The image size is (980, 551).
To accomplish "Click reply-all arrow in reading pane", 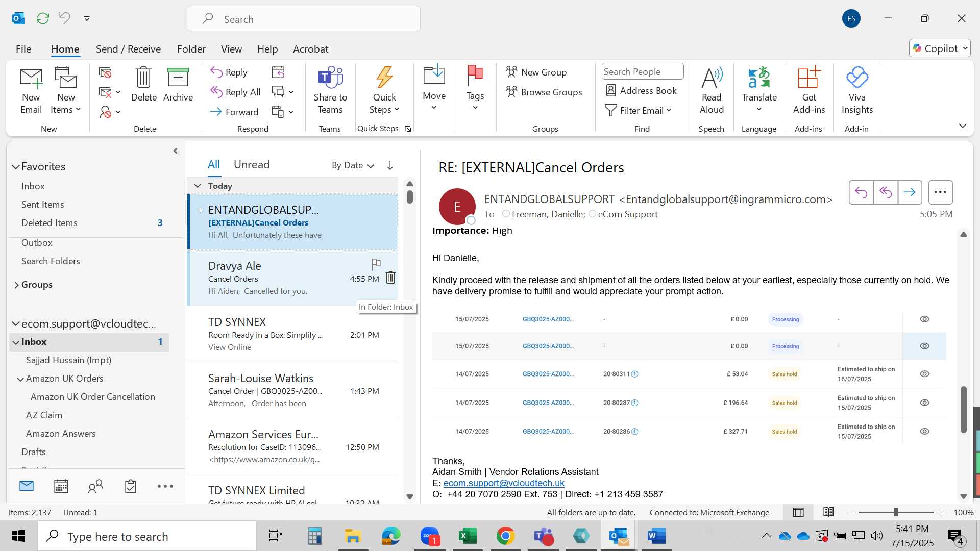I will [x=886, y=192].
